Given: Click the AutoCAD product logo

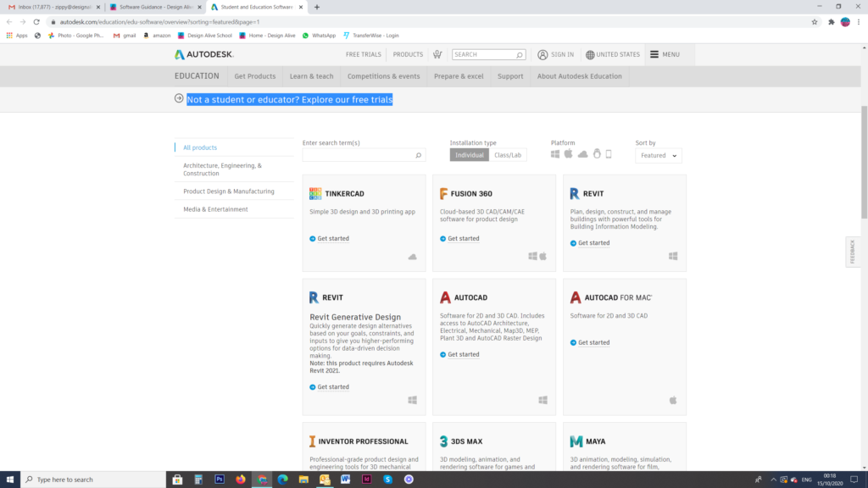Looking at the screenshot, I should 445,297.
